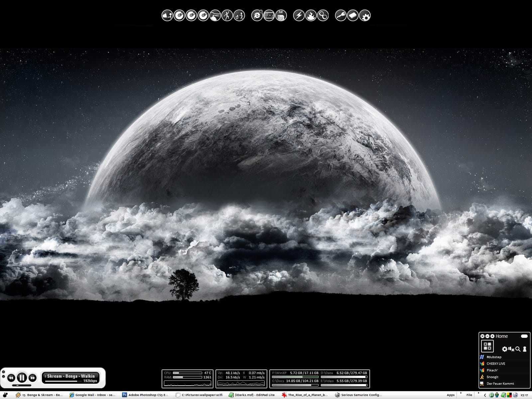Viewport: 532px width, 399px height.
Task: Click the recycle bin stickman dock icon
Action: click(239, 15)
